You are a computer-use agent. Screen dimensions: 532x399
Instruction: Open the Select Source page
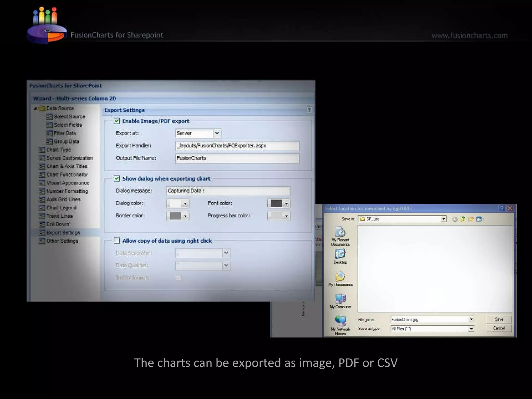[69, 117]
